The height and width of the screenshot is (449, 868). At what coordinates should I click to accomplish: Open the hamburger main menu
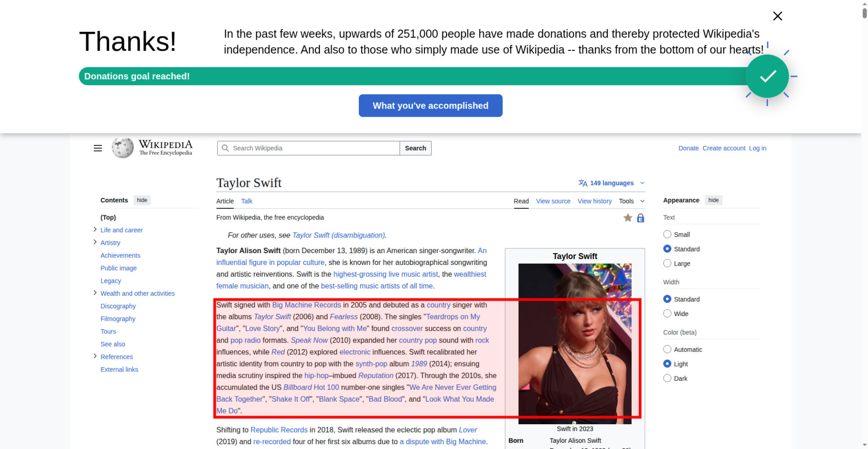click(x=98, y=149)
